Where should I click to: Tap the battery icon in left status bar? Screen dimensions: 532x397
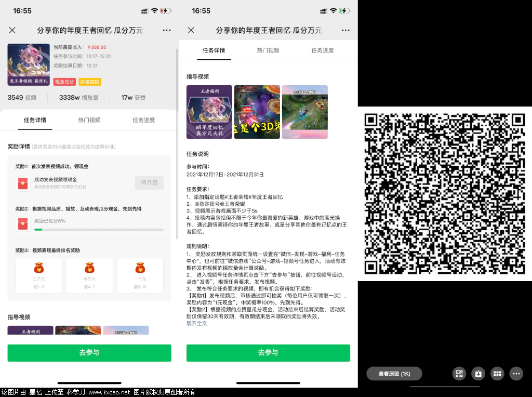coord(166,11)
